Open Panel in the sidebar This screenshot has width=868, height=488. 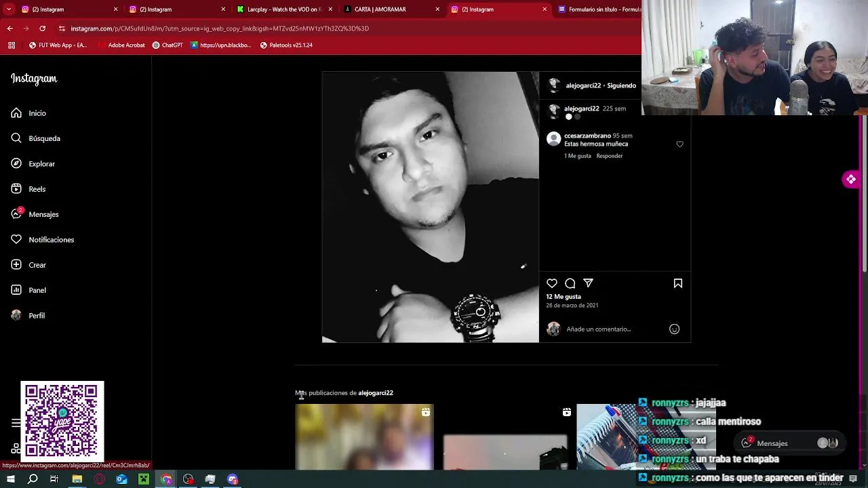(x=28, y=290)
